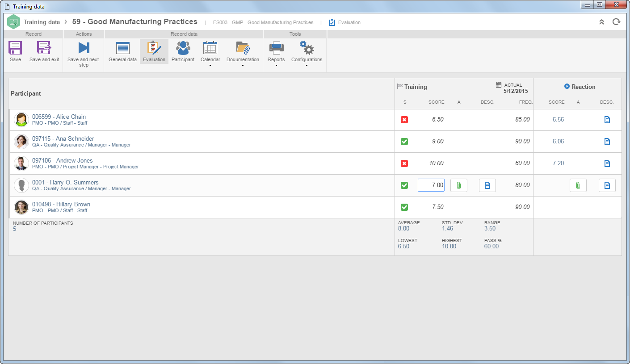630x364 pixels.
Task: Open participant 097115 - Ana Schneider
Action: [x=63, y=138]
